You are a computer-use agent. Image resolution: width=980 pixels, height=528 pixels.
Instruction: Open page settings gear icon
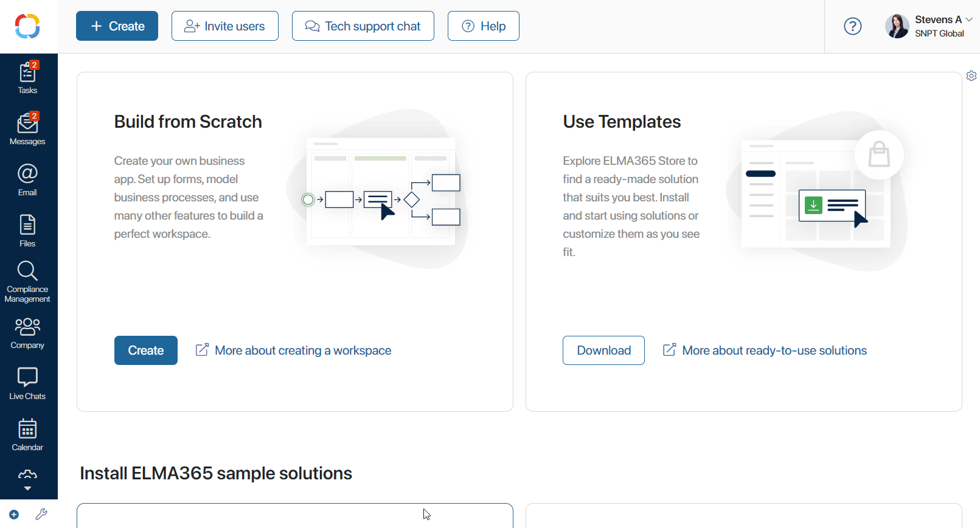(971, 76)
